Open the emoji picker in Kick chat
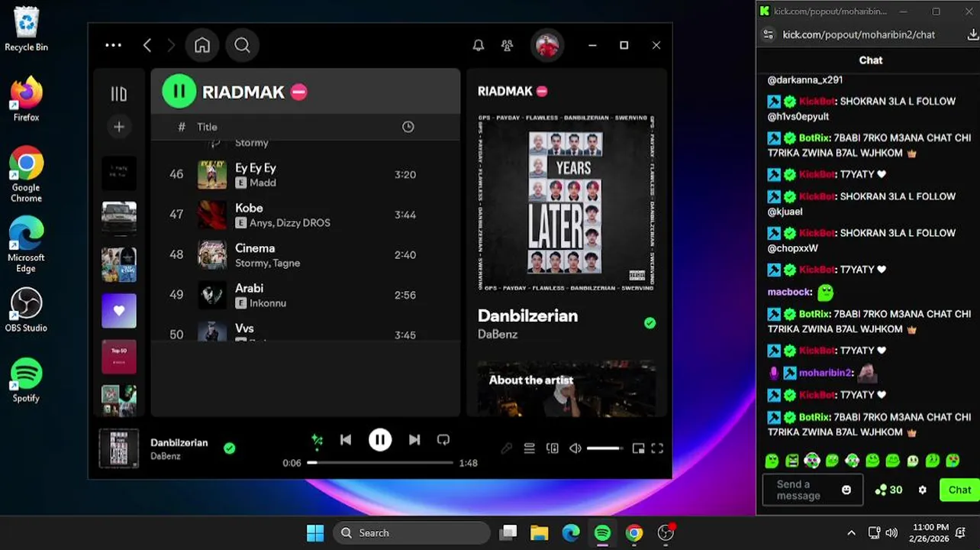Image resolution: width=980 pixels, height=550 pixels. [846, 490]
